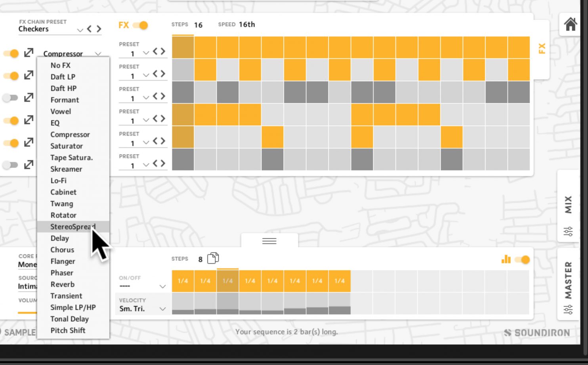Click the Mix panel sliders icon

(x=568, y=231)
